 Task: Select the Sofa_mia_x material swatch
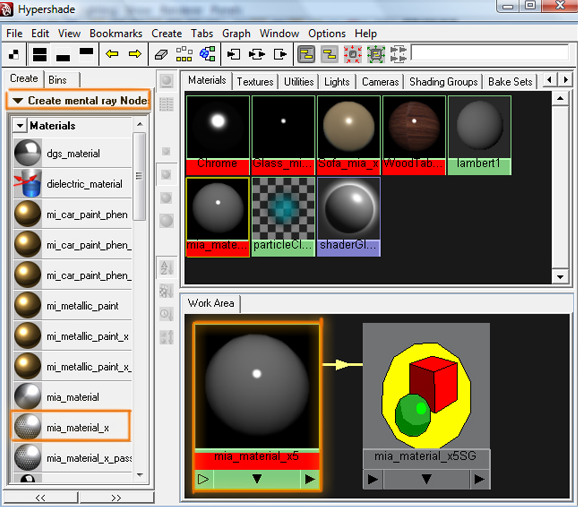[349, 135]
